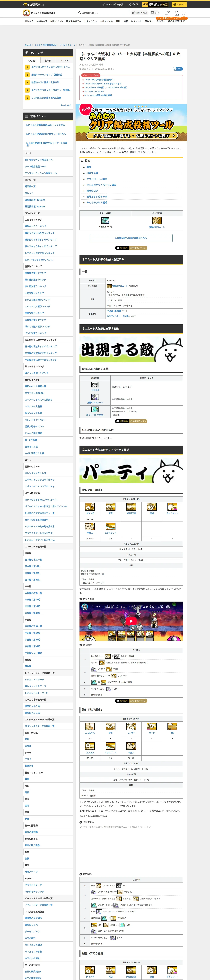Click the 大狂乱天空 icon in 激レア以下編成1
This screenshot has width=210, height=980.
(131, 507)
